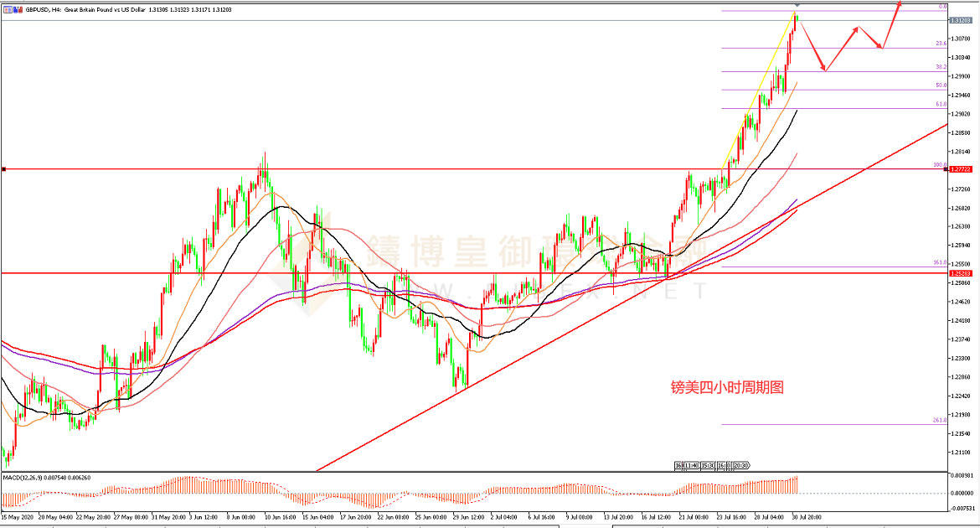The image size is (980, 528).
Task: Select the Fibonacci 161.8 level label
Action: pos(940,263)
